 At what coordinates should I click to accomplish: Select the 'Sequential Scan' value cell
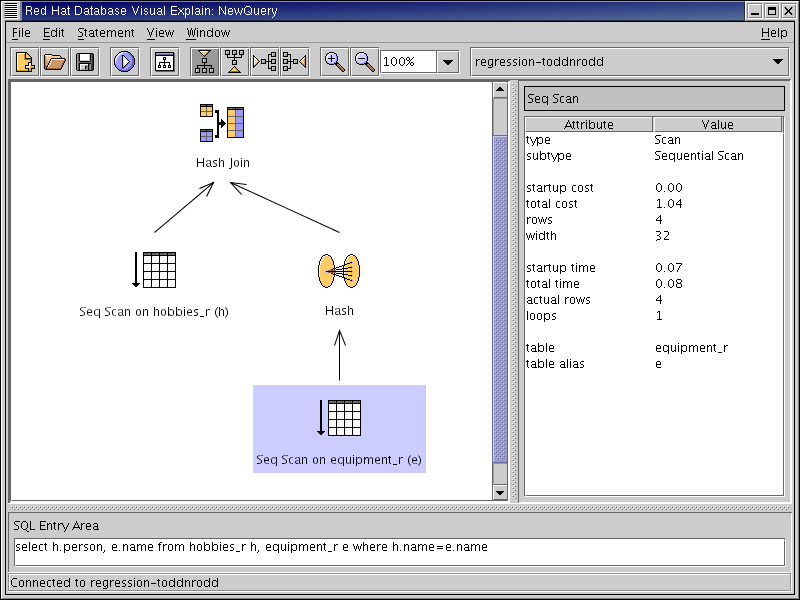(699, 156)
